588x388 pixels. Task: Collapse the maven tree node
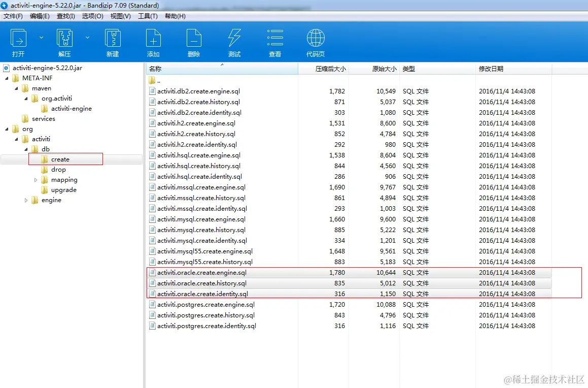pos(17,88)
